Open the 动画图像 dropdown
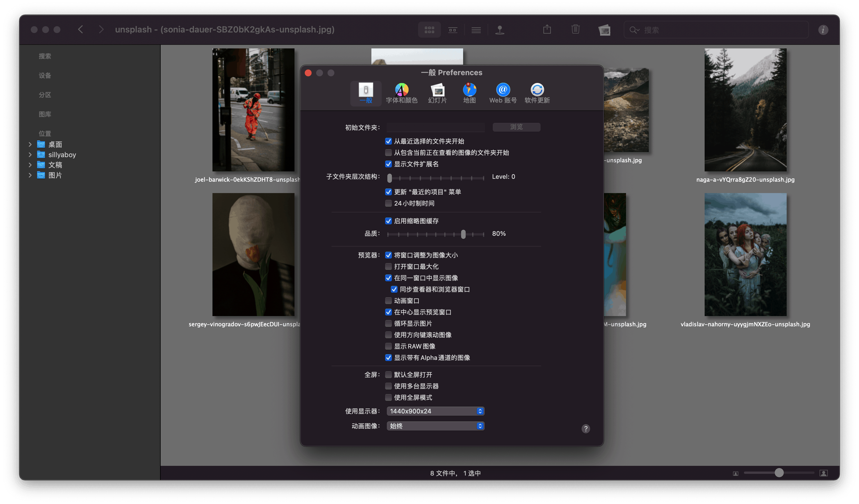The height and width of the screenshot is (504, 859). coord(435,426)
